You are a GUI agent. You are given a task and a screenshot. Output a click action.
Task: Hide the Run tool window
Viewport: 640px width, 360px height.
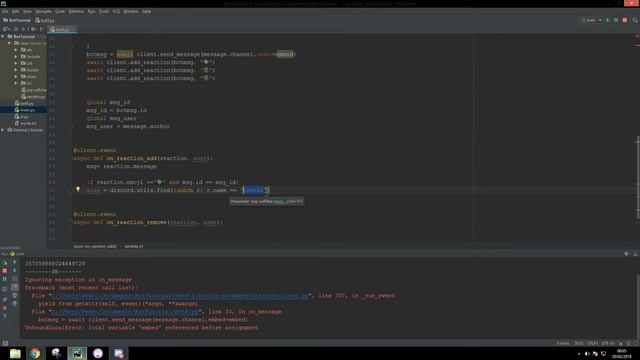(635, 254)
